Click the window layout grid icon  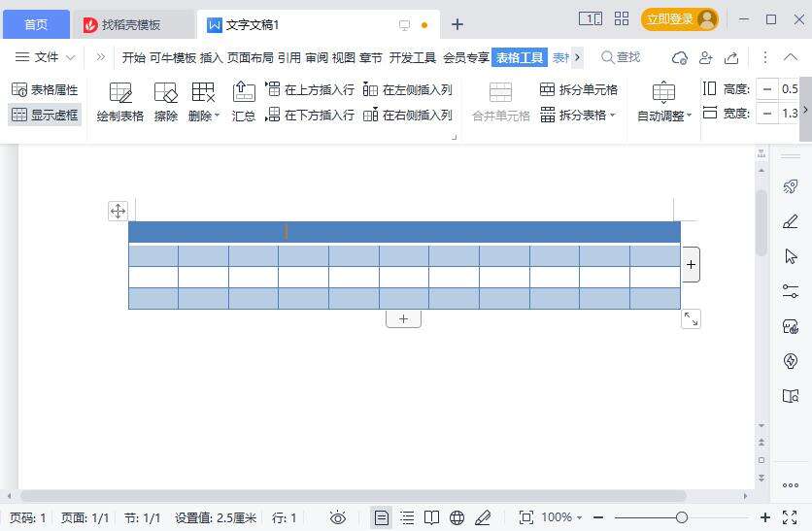pyautogui.click(x=622, y=19)
